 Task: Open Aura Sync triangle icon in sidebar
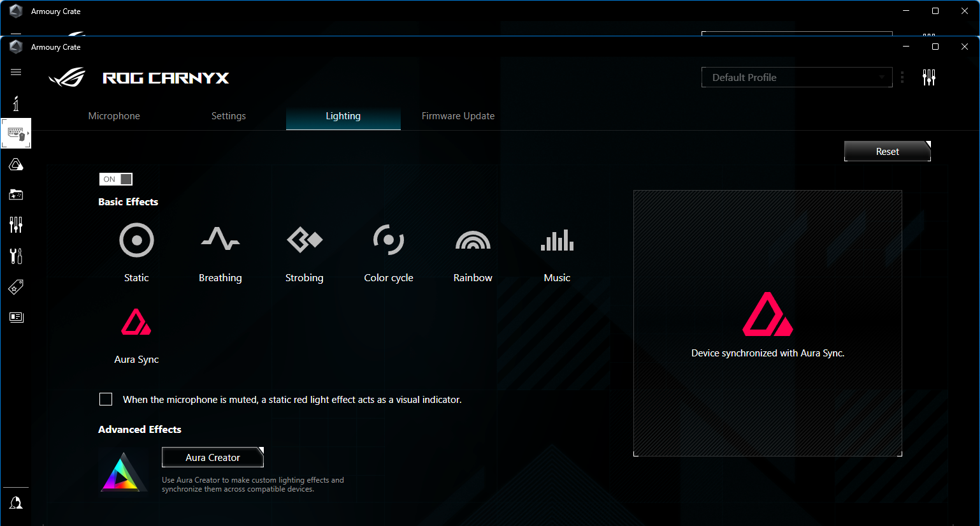16,164
